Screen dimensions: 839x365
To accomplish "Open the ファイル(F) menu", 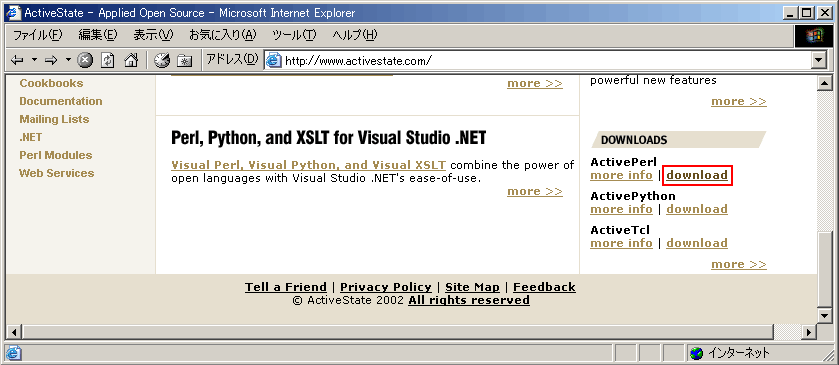I will click(37, 35).
